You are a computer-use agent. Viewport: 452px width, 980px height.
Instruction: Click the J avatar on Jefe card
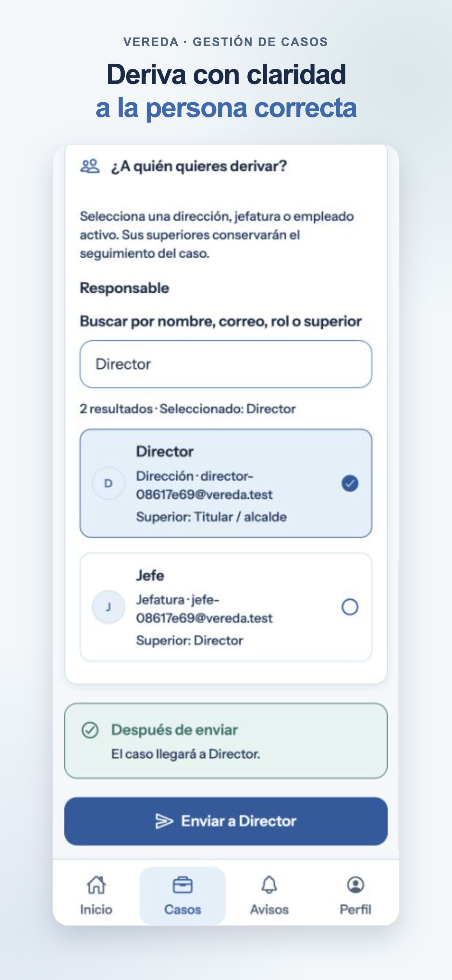point(108,607)
